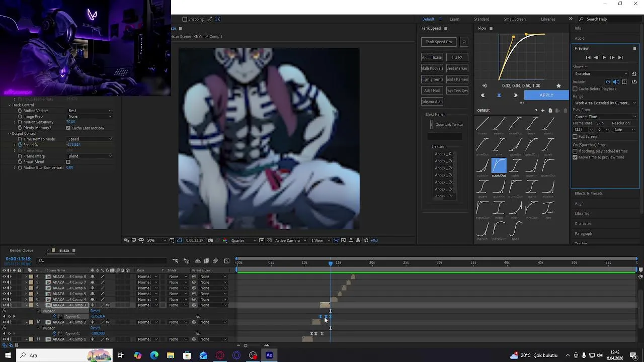The height and width of the screenshot is (362, 644).
Task: Open the Resolution Auto dropdown in Preview
Action: click(624, 130)
